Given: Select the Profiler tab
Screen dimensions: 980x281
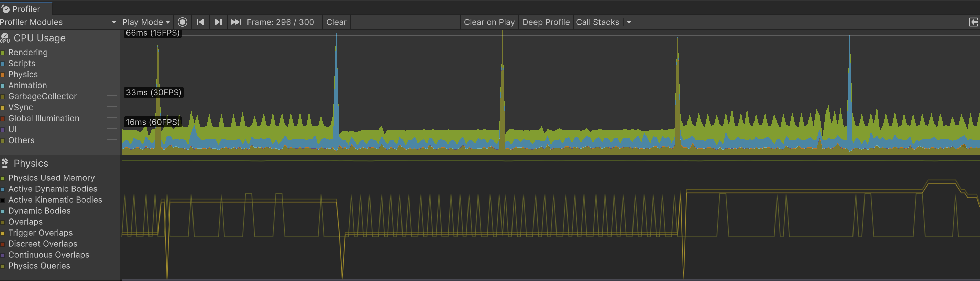Looking at the screenshot, I should click(26, 9).
